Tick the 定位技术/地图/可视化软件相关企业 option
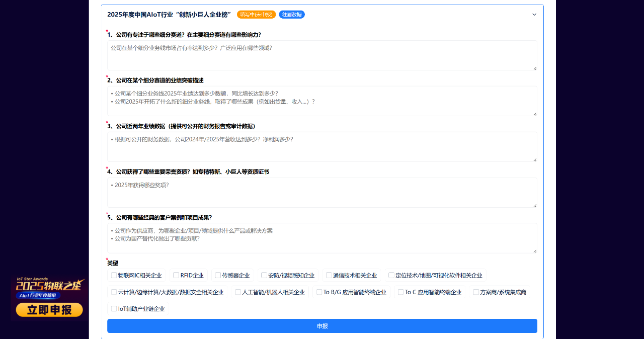 pyautogui.click(x=391, y=275)
